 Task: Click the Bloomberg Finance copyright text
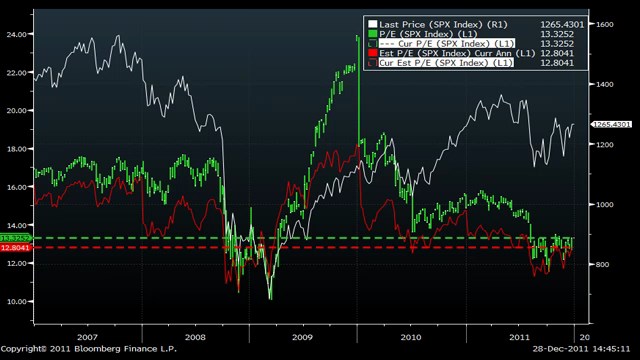click(x=89, y=349)
